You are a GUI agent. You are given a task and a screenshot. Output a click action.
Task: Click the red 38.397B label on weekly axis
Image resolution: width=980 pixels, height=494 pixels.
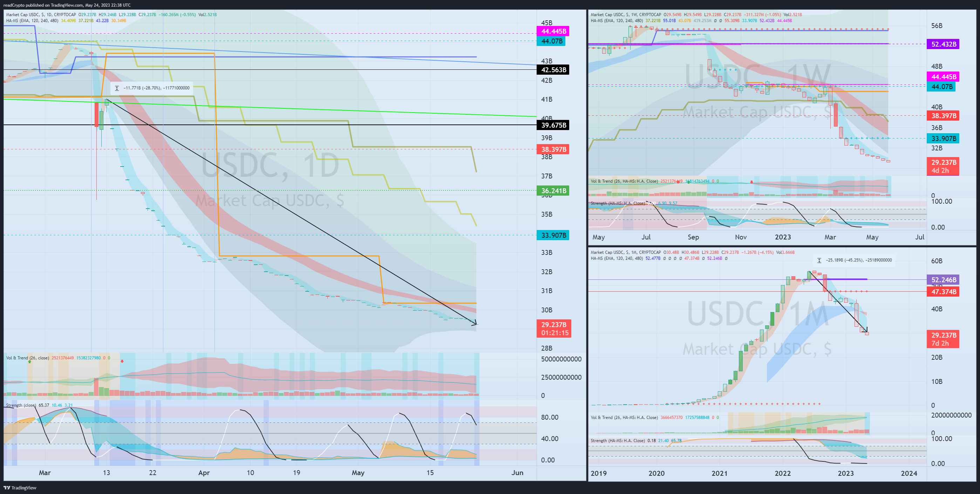pyautogui.click(x=943, y=116)
